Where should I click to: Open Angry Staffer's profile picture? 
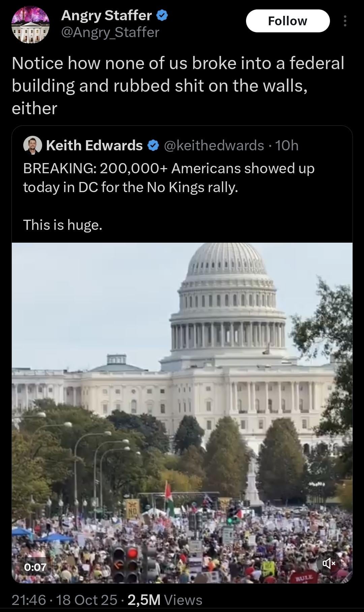pos(30,24)
